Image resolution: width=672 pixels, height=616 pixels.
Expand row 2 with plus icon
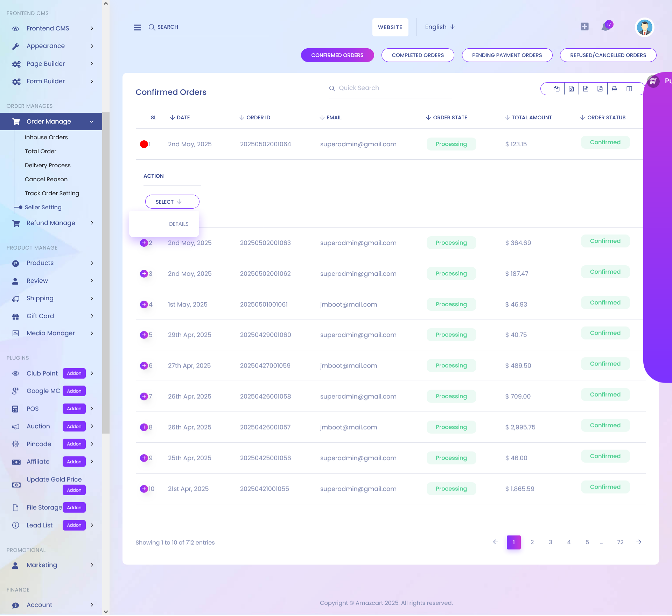144,243
